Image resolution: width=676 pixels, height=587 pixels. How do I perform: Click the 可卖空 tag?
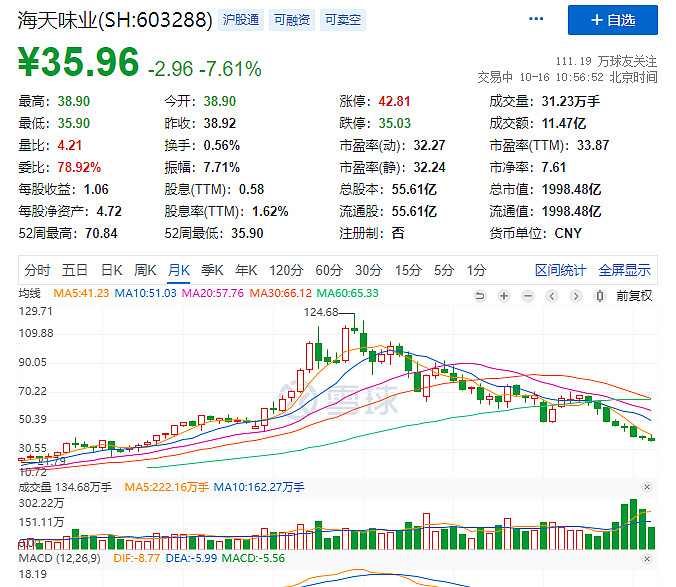(x=343, y=20)
